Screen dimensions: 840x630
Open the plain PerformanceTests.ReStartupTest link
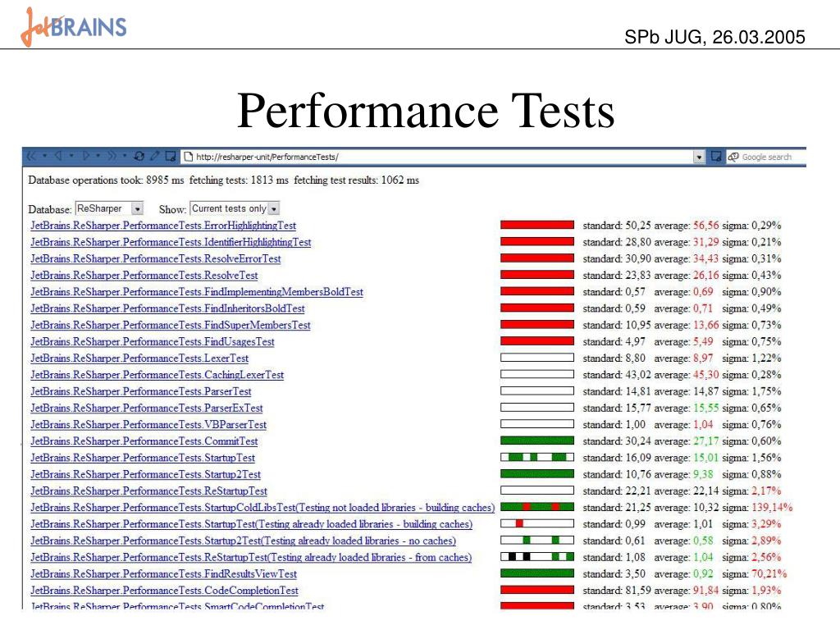coord(148,491)
